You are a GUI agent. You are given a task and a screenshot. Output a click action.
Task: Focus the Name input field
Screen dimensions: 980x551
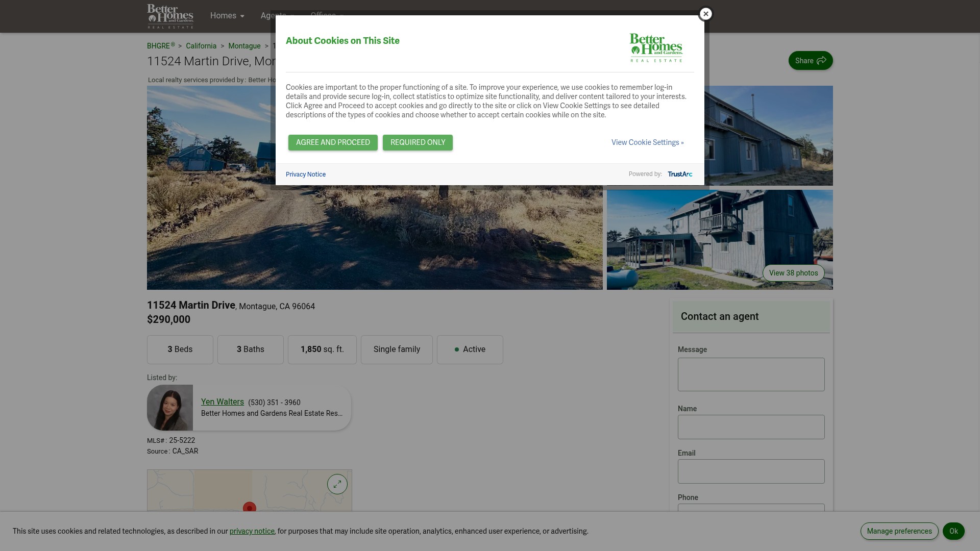751,427
